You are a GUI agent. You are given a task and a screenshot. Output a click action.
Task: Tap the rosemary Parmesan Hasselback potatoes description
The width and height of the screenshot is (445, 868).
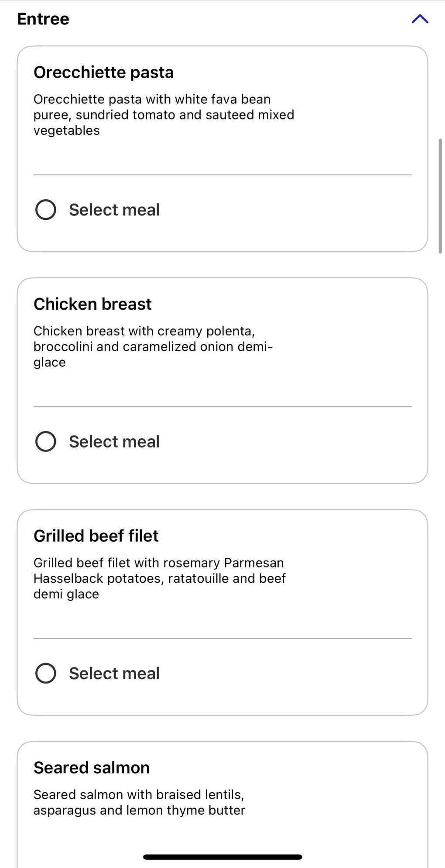pos(159,578)
